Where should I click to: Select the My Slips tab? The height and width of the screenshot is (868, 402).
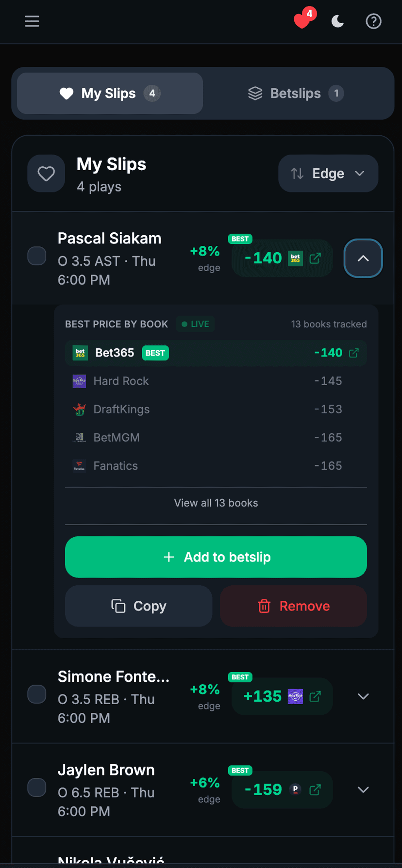pos(109,93)
